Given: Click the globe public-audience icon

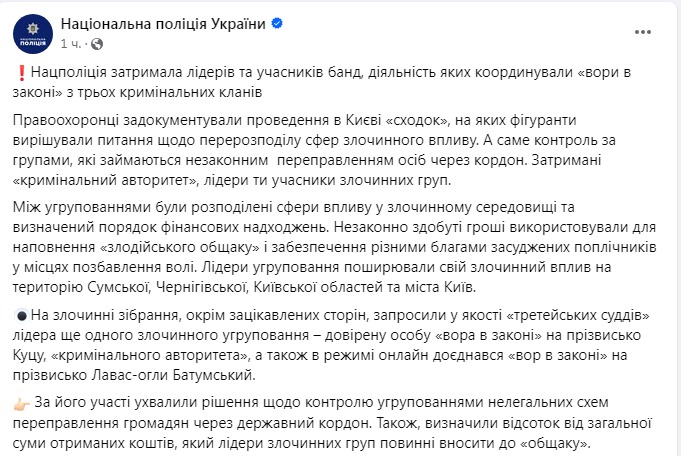Looking at the screenshot, I should (96, 44).
